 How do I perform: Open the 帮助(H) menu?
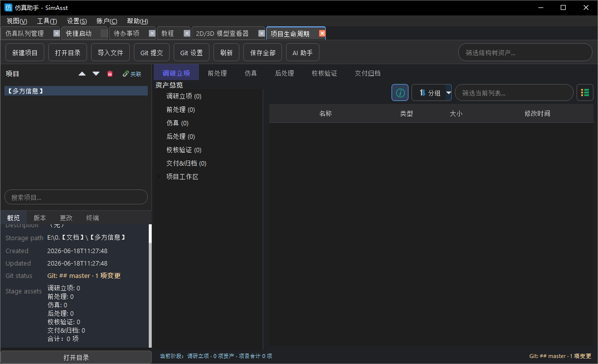(x=137, y=21)
